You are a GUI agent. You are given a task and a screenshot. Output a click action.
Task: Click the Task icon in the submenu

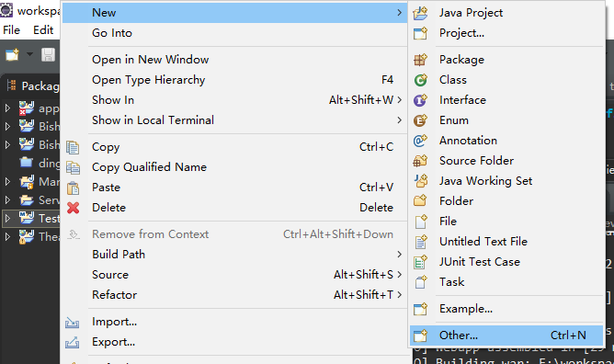coord(421,282)
